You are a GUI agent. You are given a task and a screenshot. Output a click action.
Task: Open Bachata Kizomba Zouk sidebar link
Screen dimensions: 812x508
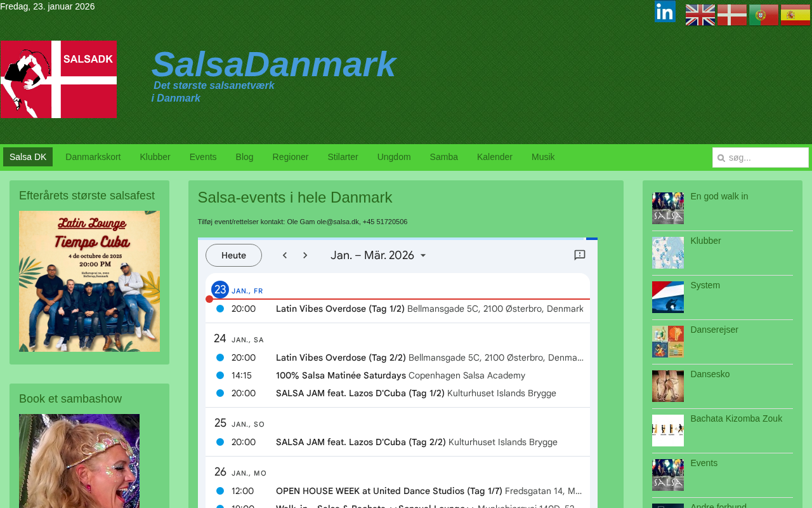point(737,418)
